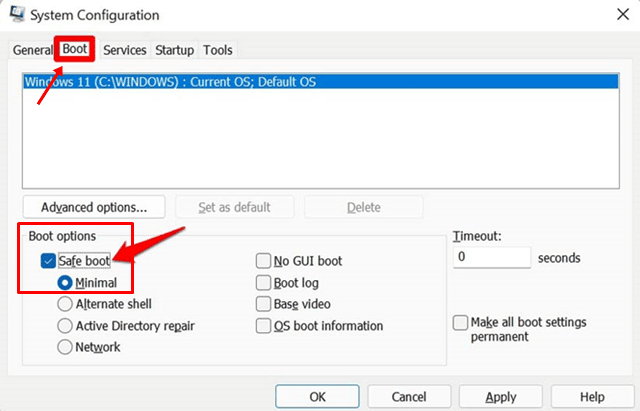The height and width of the screenshot is (411, 640).
Task: Choose the Network safe boot option
Action: (x=66, y=347)
